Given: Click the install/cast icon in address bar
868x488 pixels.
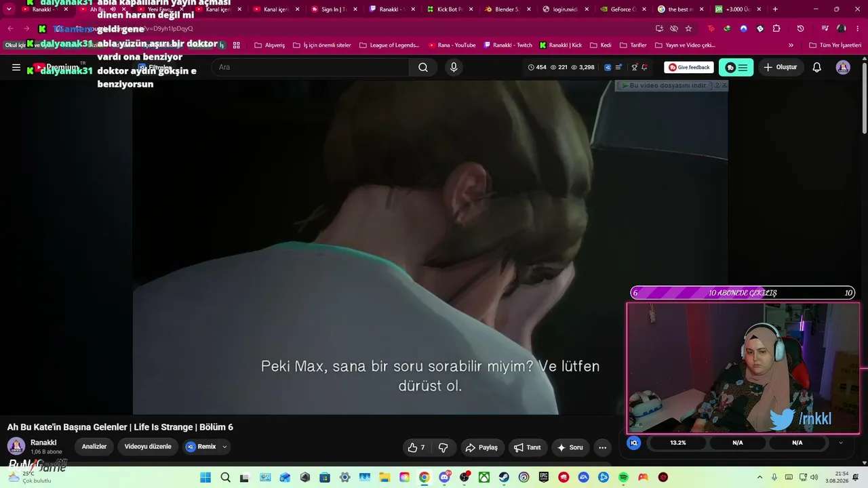Looking at the screenshot, I should pyautogui.click(x=659, y=28).
